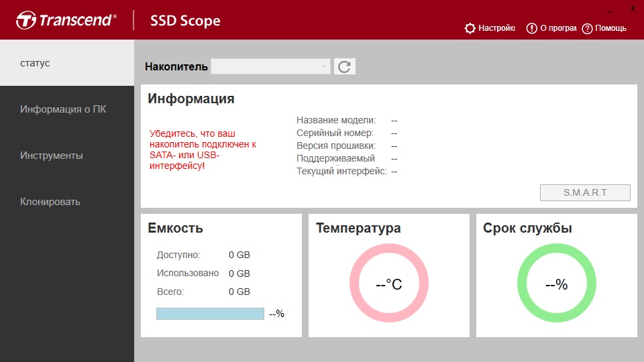This screenshot has width=644, height=362.
Task: Click the Доступно 0 GB value
Action: point(239,255)
